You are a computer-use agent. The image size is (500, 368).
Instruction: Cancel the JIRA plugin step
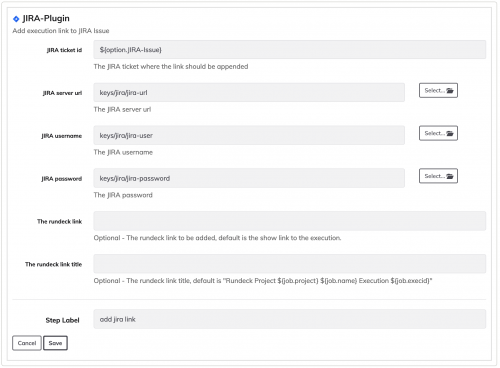tap(27, 343)
